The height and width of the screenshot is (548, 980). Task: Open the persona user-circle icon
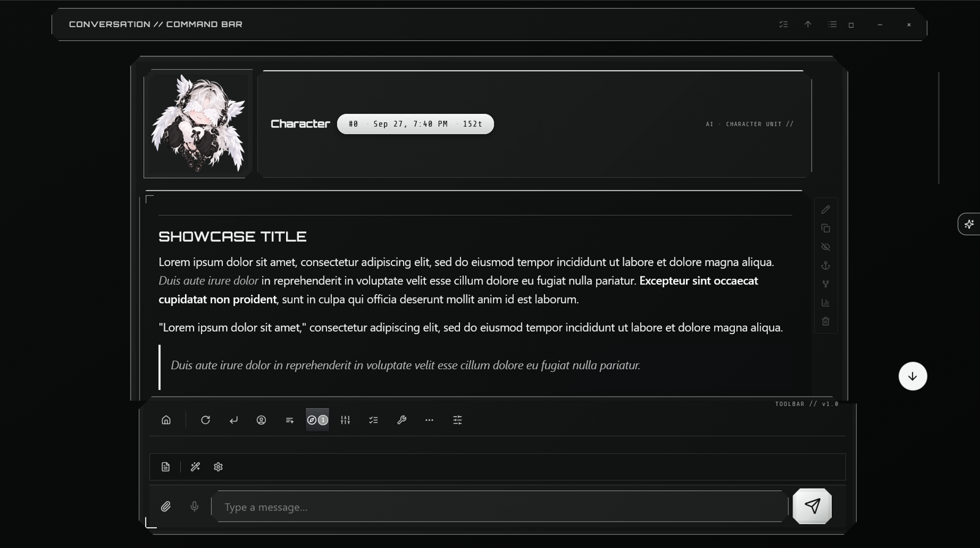point(262,420)
